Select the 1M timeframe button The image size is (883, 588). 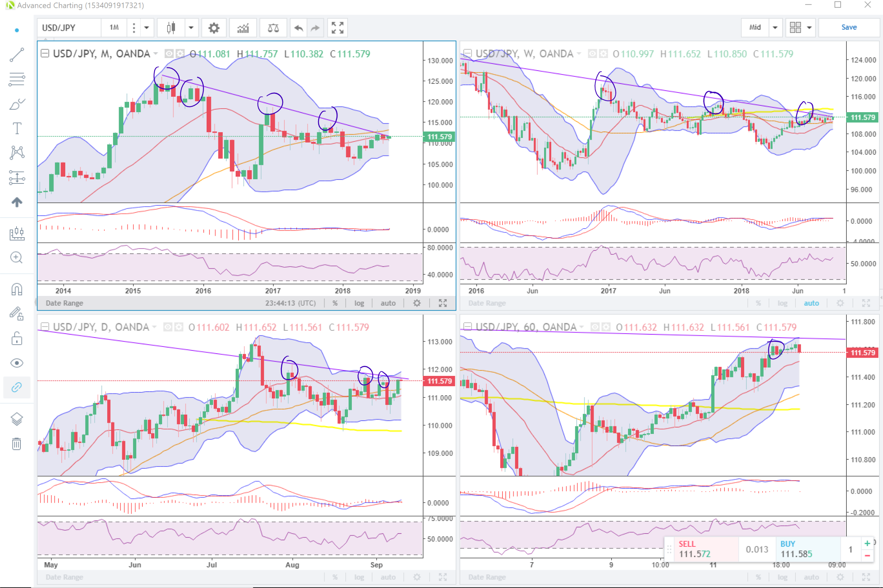[114, 28]
